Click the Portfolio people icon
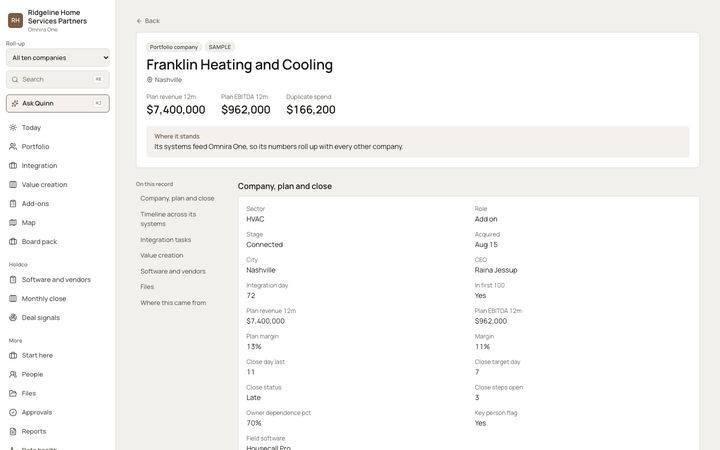Image resolution: width=720 pixels, height=450 pixels. 13,146
